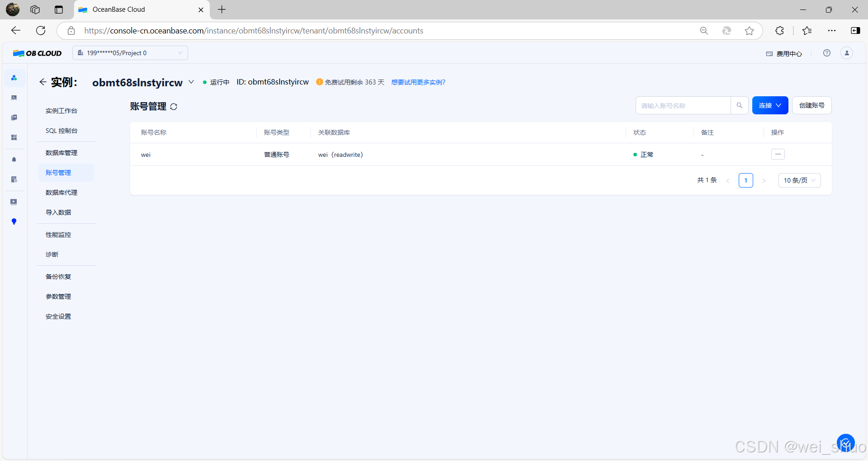
Task: Refresh the 账号管理 account list
Action: [x=174, y=107]
